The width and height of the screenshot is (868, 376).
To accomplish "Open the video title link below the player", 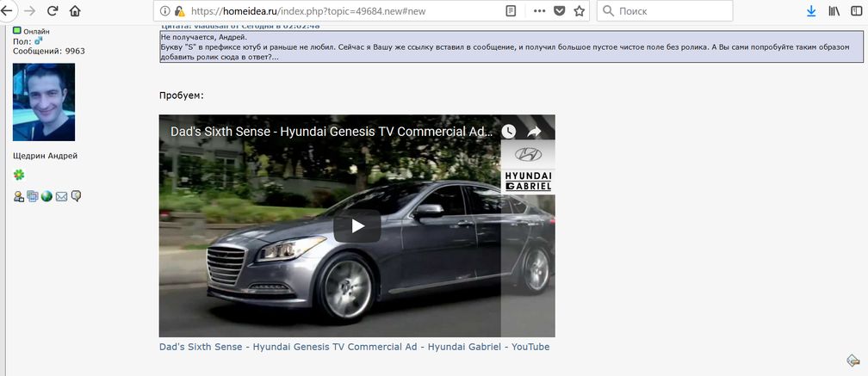I will coord(354,347).
